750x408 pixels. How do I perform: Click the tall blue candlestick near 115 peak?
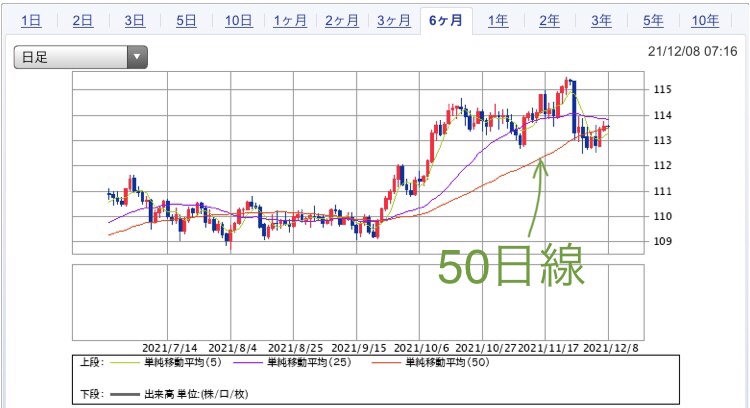pos(574,107)
